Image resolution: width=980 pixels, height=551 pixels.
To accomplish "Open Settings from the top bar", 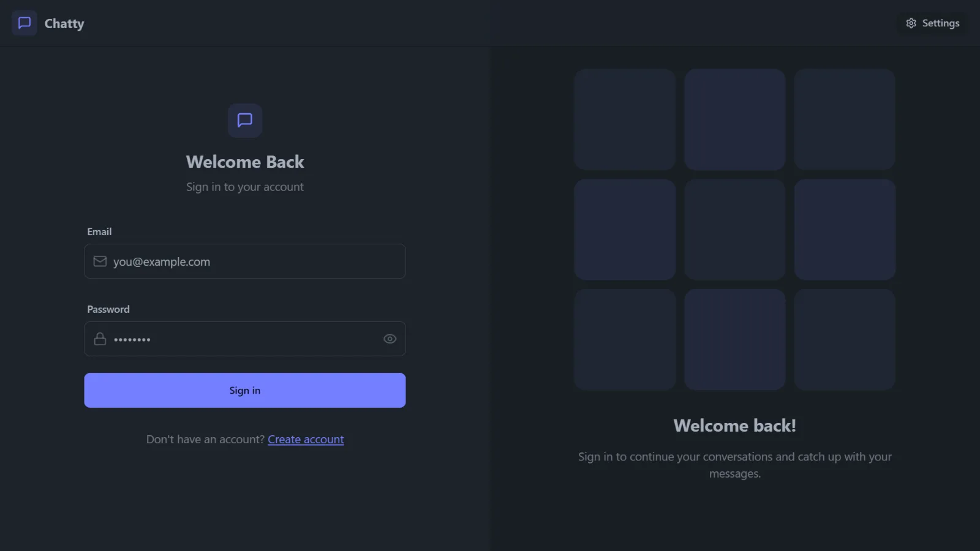I will (932, 23).
